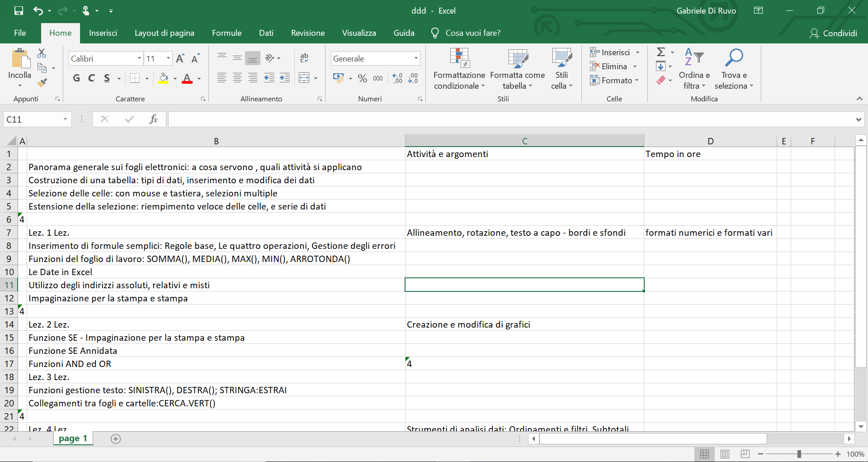Open cell borders button
Image resolution: width=868 pixels, height=462 pixels.
pos(135,78)
